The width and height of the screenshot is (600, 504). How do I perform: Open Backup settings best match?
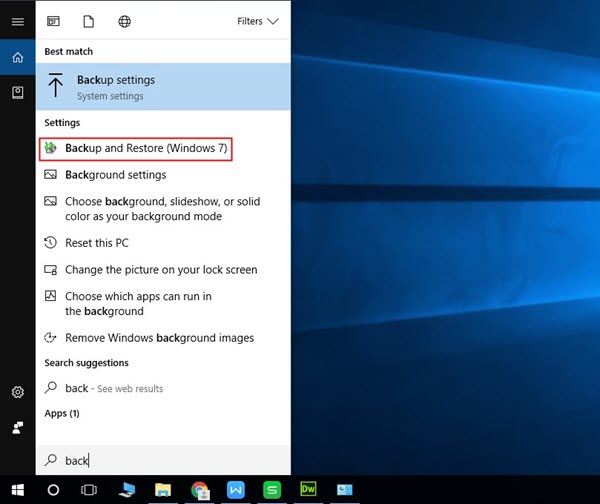pos(163,87)
